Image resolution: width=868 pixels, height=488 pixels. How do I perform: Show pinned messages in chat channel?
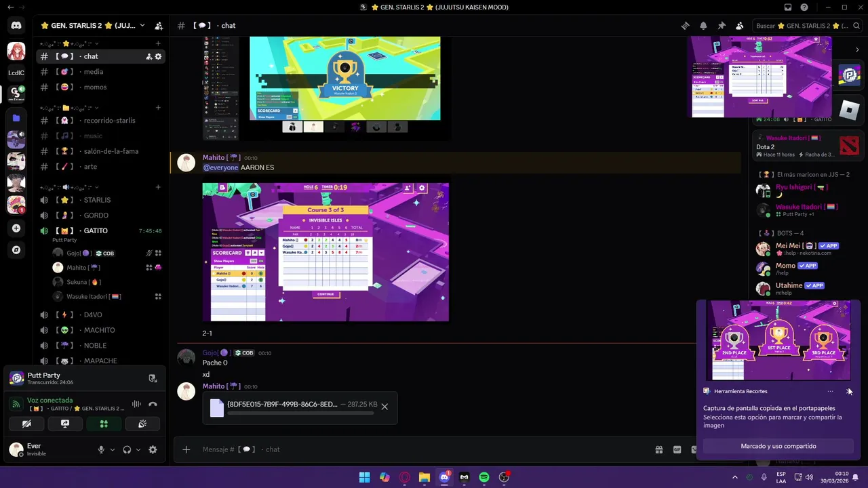click(722, 26)
